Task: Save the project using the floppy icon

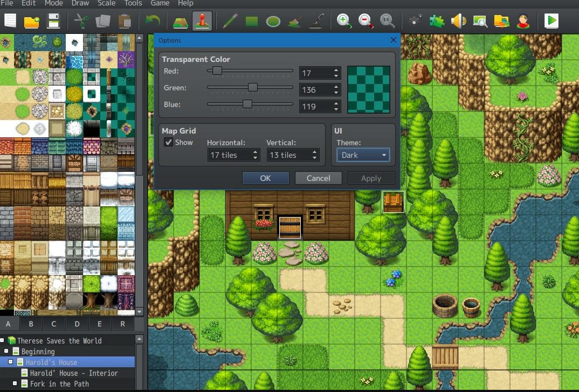Action: [x=53, y=21]
